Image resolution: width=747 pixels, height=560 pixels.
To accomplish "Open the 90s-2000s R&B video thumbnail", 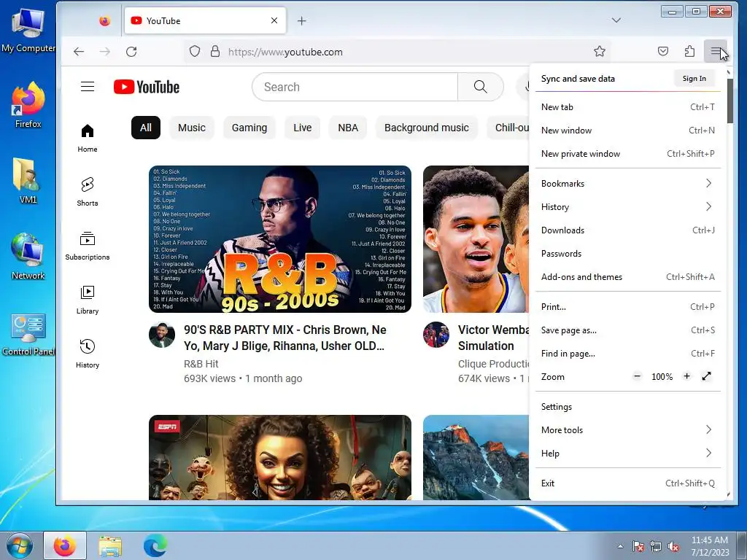I will click(x=280, y=239).
